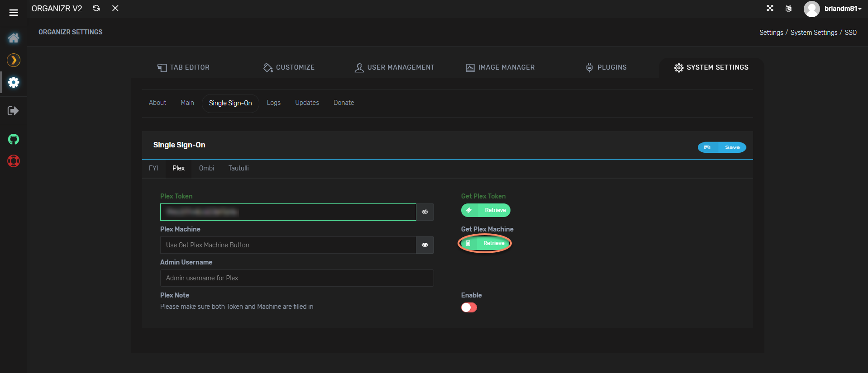Switch to the Tautulli SSO tab
The width and height of the screenshot is (868, 373).
238,168
